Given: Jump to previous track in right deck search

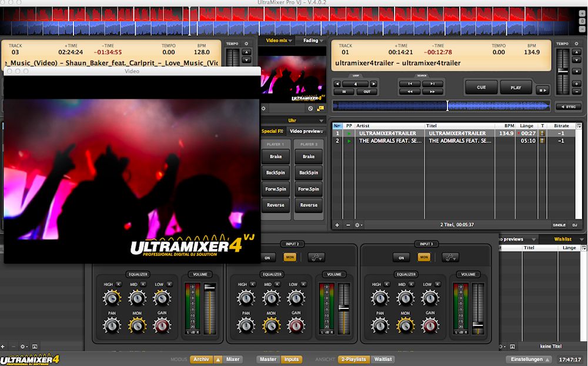Looking at the screenshot, I should 410,84.
